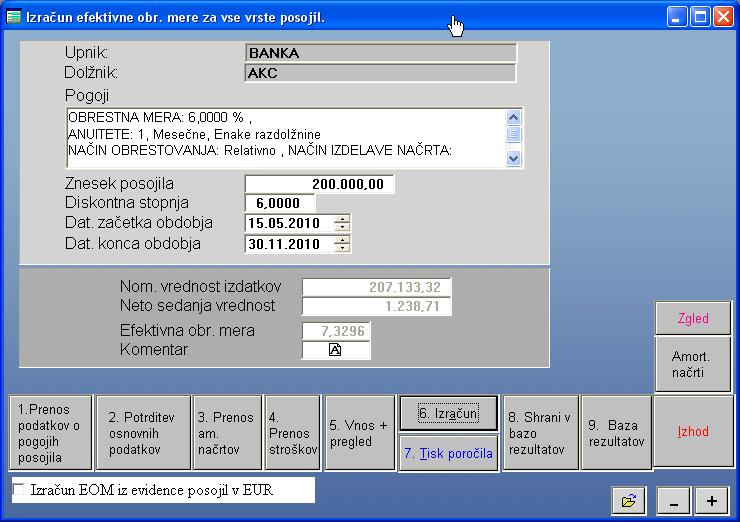Decrease the Dat. konca obdobja date
Viewport: 740px width, 522px height.
[343, 248]
